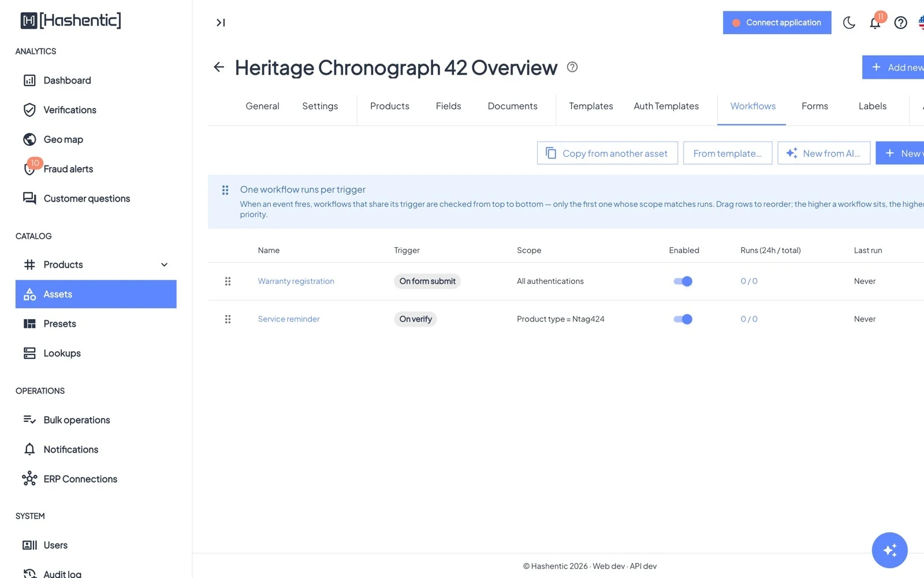Click the On form submit trigger tag
The width and height of the screenshot is (924, 578).
point(427,281)
